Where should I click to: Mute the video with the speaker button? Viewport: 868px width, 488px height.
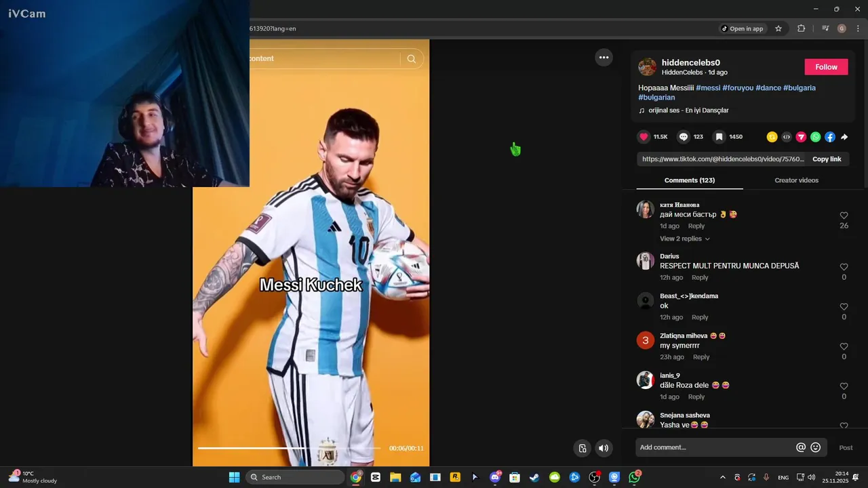click(x=604, y=448)
